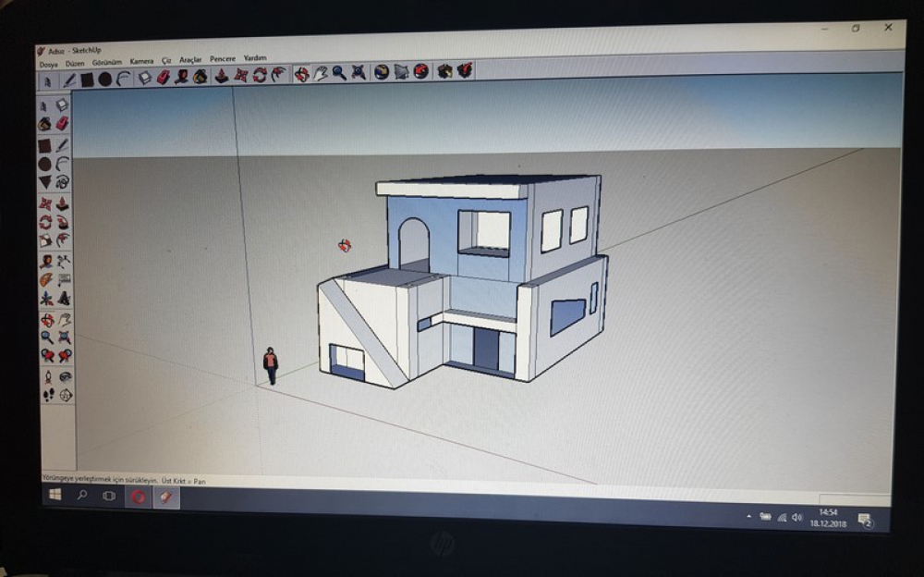
Task: Choose the Freehand scribble tool
Action: (63, 182)
